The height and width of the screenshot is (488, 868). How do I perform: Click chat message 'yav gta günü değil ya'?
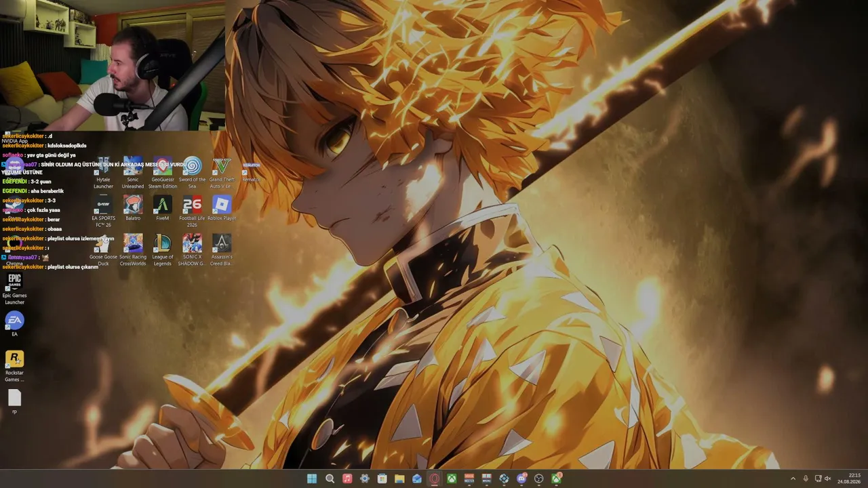pyautogui.click(x=52, y=155)
